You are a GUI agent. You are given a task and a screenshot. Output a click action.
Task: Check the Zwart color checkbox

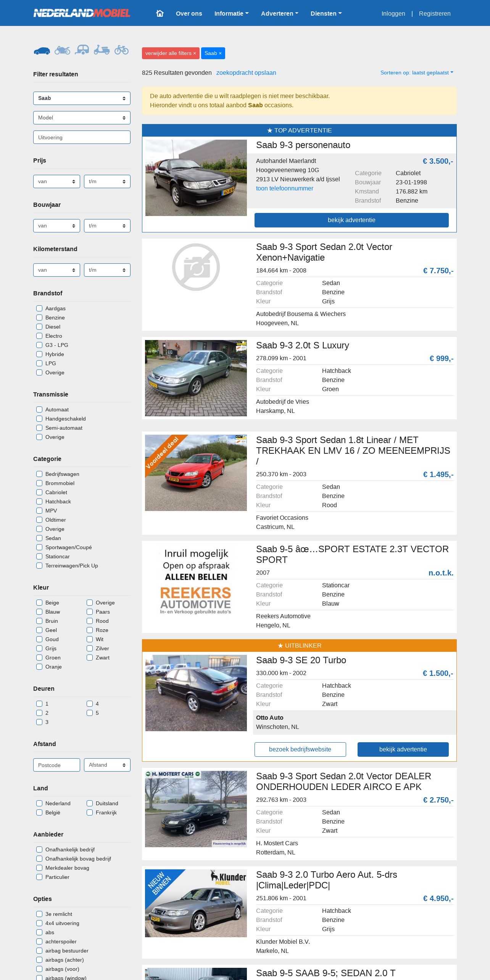point(90,658)
